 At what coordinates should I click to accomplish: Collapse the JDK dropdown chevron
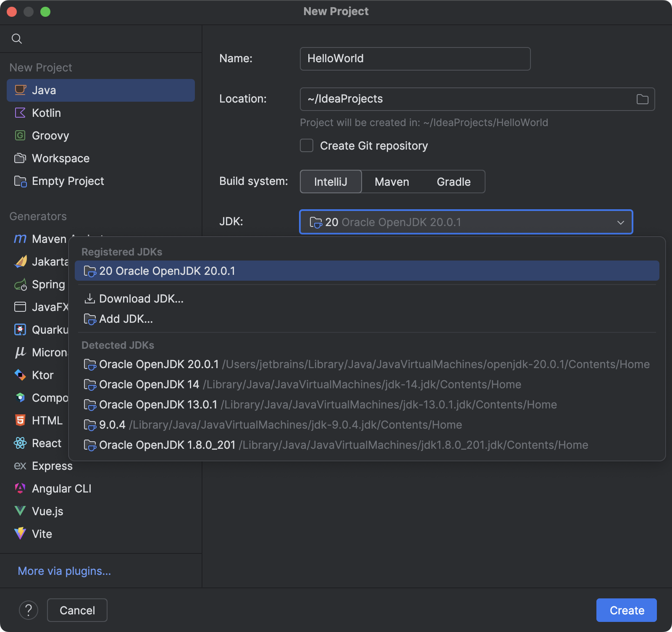tap(621, 222)
